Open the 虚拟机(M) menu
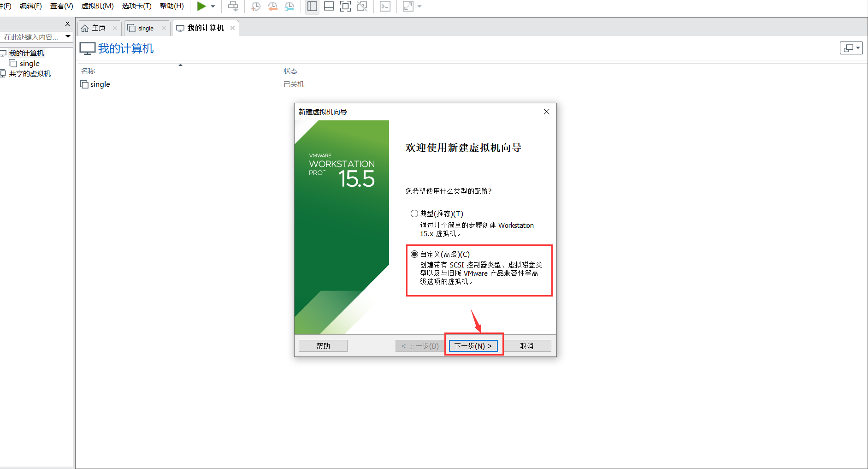The image size is (868, 469). 97,6
